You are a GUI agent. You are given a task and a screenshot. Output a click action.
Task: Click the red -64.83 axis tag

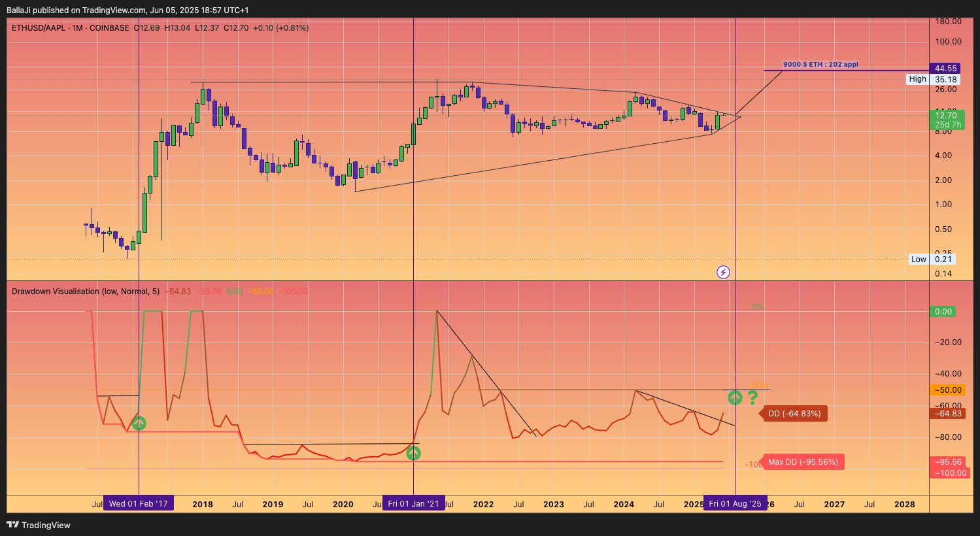pos(947,414)
